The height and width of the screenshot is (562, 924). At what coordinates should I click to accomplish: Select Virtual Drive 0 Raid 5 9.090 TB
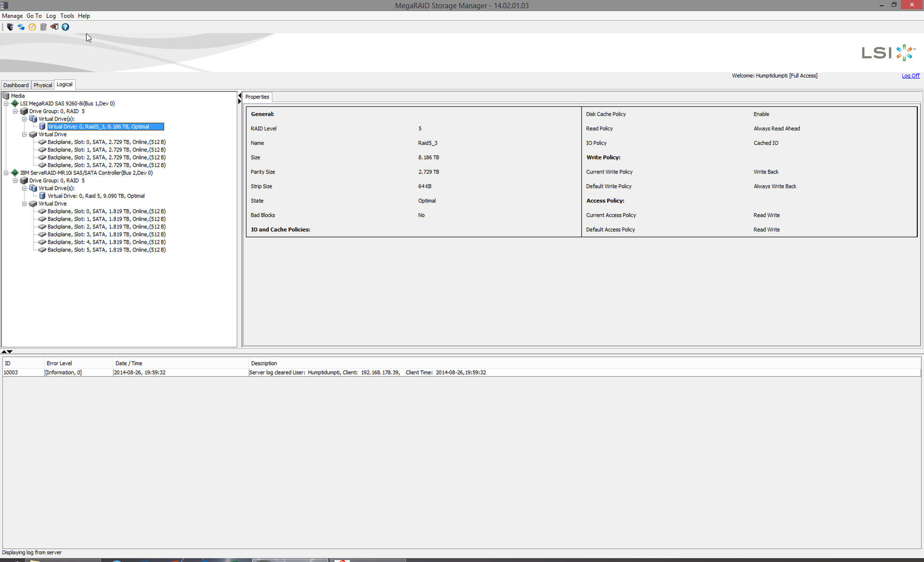[96, 196]
